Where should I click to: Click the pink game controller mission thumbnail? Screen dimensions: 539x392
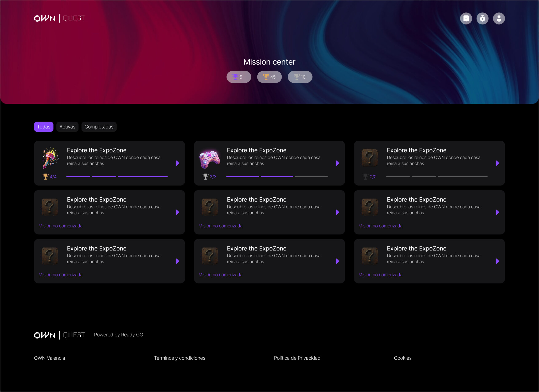210,159
